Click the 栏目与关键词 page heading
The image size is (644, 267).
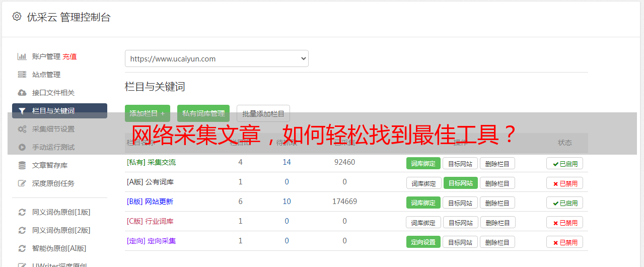[155, 87]
